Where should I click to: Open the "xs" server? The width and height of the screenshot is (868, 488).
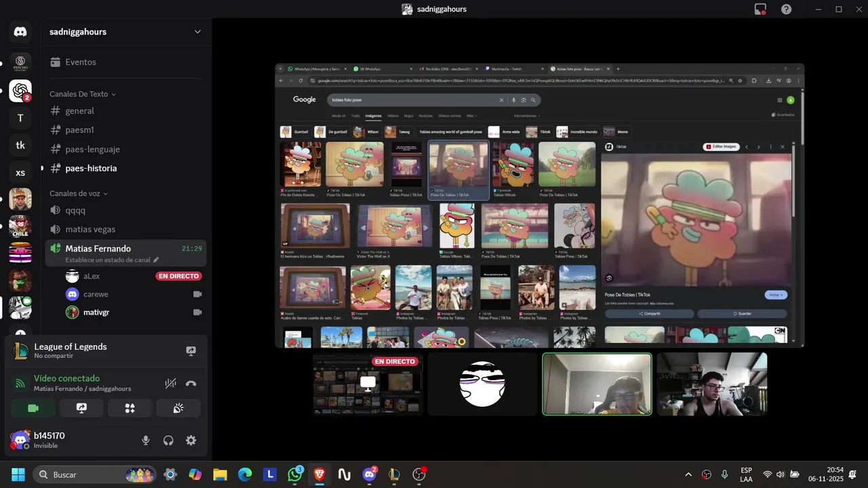click(x=20, y=172)
